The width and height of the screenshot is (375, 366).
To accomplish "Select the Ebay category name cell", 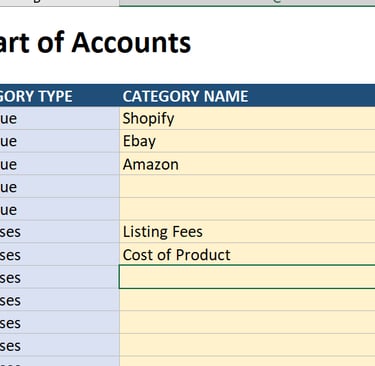I will click(247, 141).
